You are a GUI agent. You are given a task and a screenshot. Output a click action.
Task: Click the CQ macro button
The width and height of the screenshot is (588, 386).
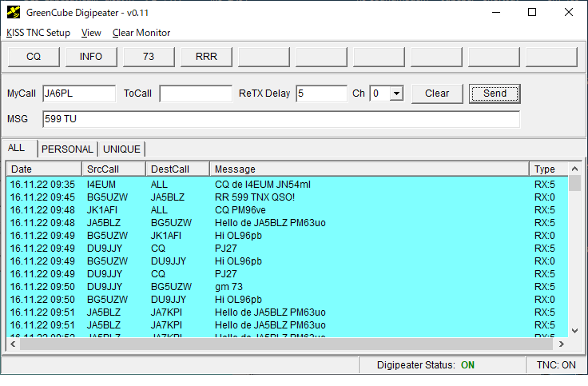click(34, 57)
